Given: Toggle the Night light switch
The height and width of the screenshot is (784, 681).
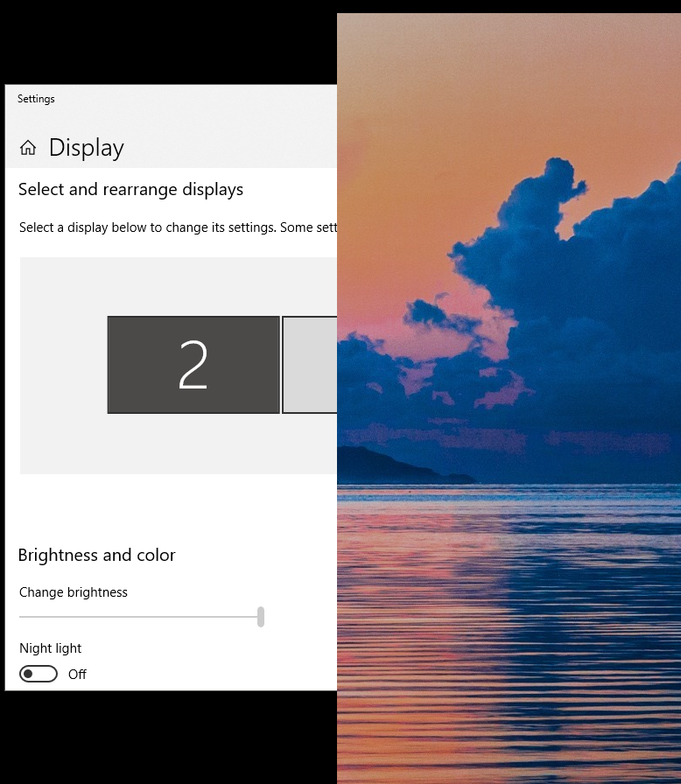Looking at the screenshot, I should point(39,674).
